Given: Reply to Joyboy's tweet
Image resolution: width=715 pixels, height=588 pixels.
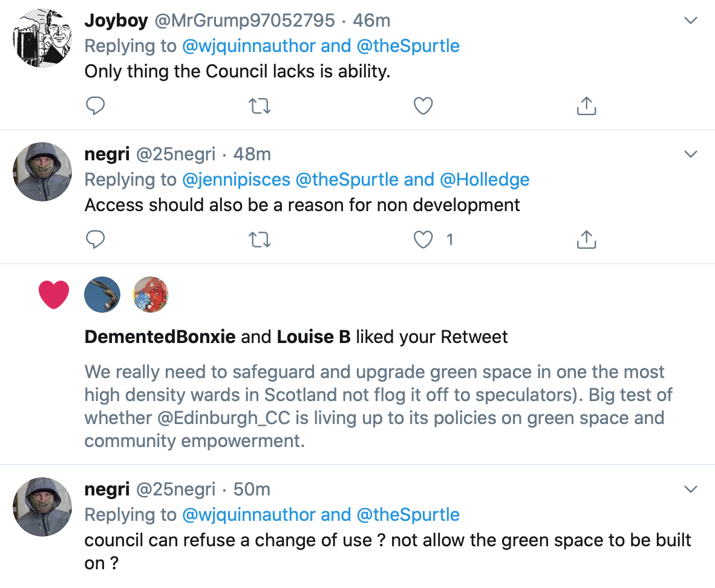Looking at the screenshot, I should click(96, 106).
